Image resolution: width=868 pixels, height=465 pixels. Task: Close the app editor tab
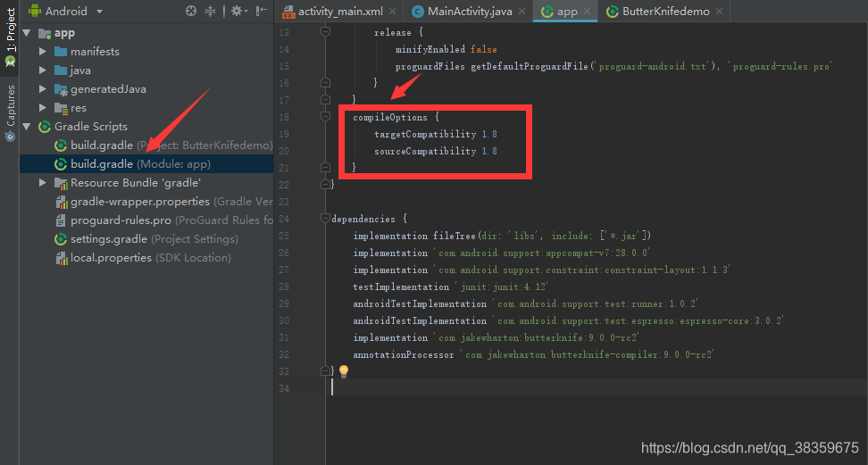pos(588,11)
